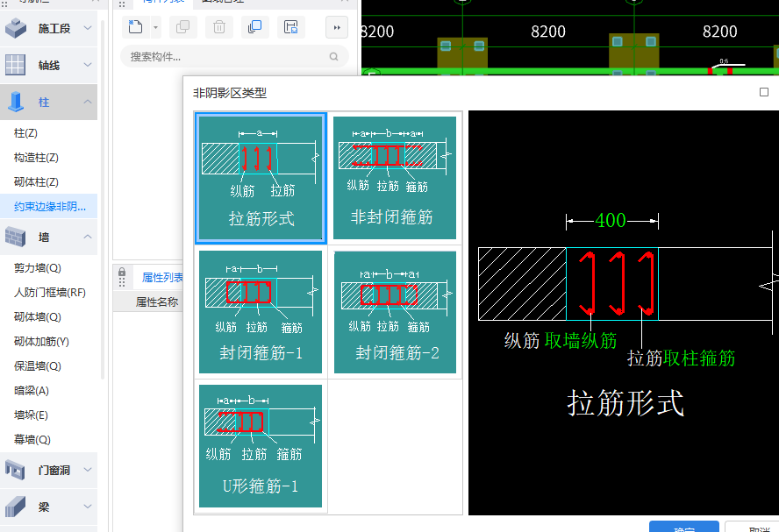The width and height of the screenshot is (779, 532).
Task: Click the save component archive icon
Action: (x=291, y=27)
